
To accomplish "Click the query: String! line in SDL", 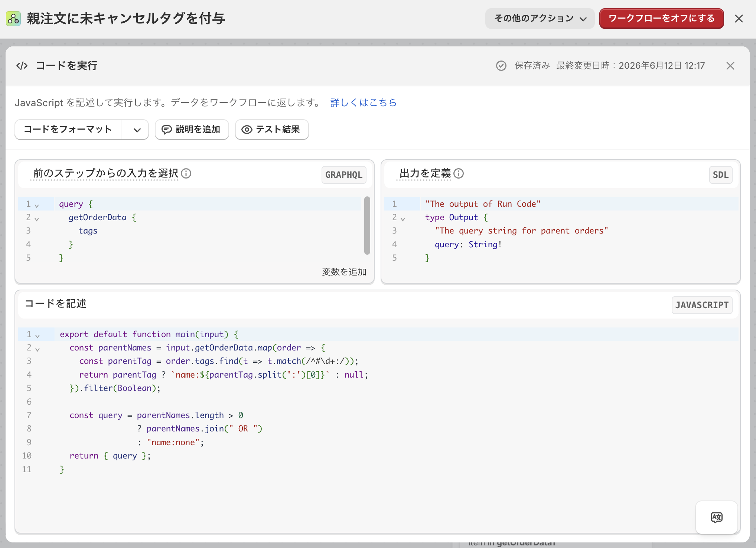I will [468, 244].
